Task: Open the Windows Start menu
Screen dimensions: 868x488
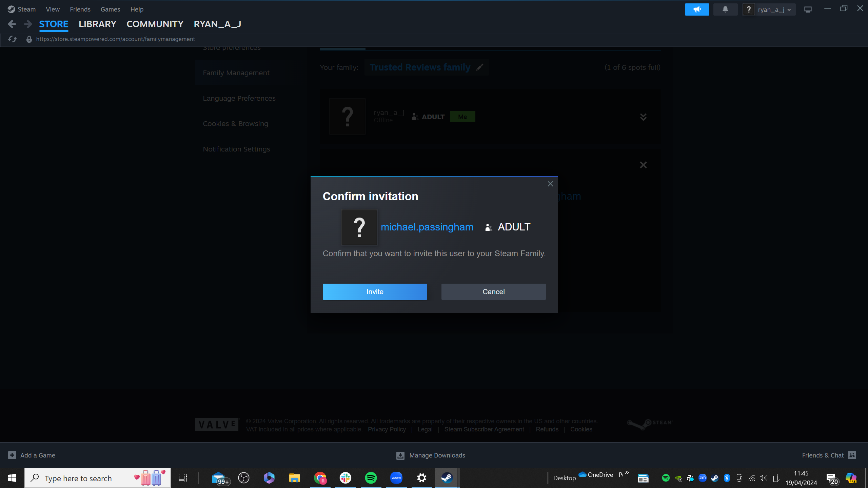Action: tap(12, 478)
